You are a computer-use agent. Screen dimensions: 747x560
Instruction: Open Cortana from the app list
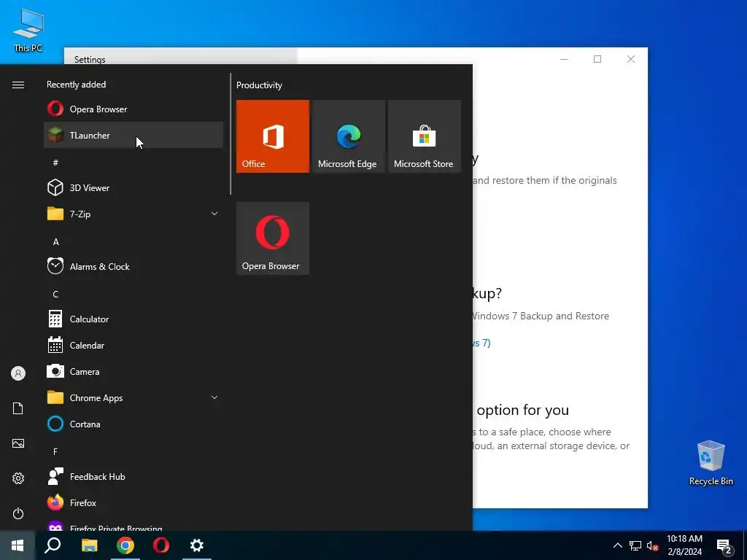(x=133, y=424)
